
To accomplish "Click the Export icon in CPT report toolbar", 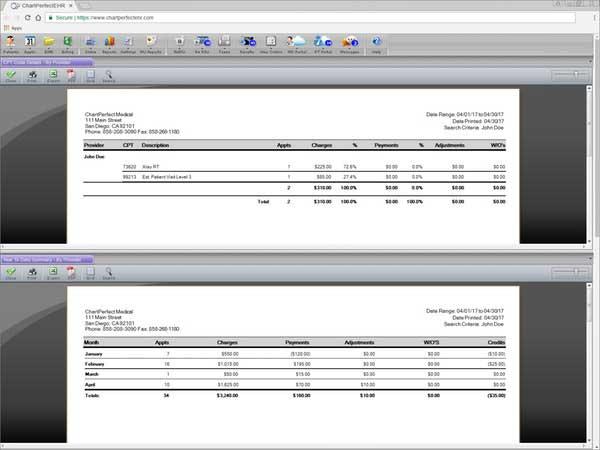I will tap(53, 77).
